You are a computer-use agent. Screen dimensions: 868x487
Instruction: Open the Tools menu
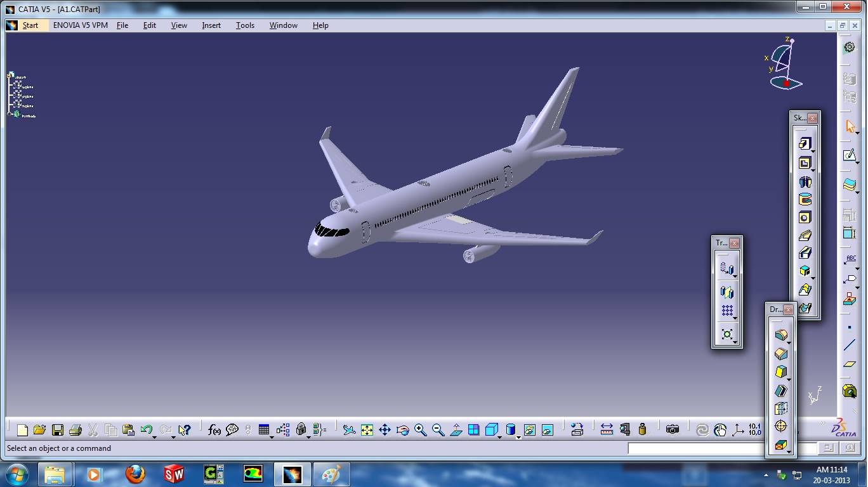point(245,25)
